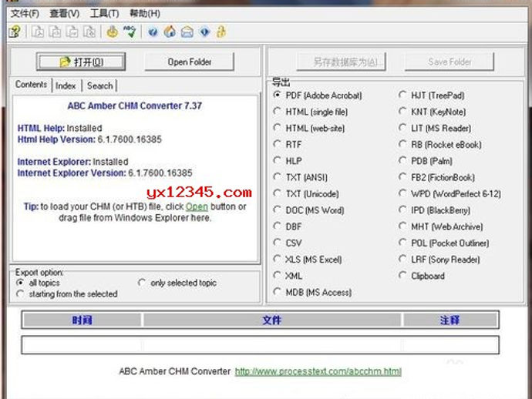Switch to the Contents tab
Screen dimensions: 532x399
pyautogui.click(x=31, y=85)
